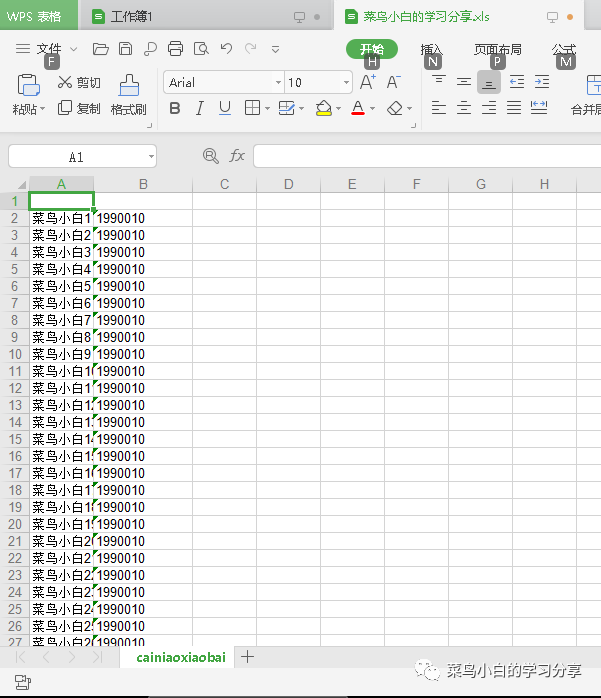Viewport: 601px width, 698px height.
Task: Open the borders dropdown arrow
Action: [268, 108]
